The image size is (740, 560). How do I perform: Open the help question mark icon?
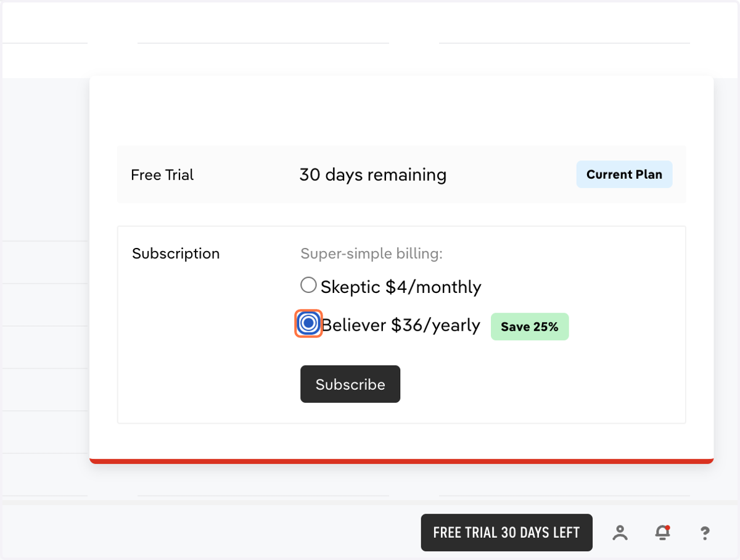705,533
